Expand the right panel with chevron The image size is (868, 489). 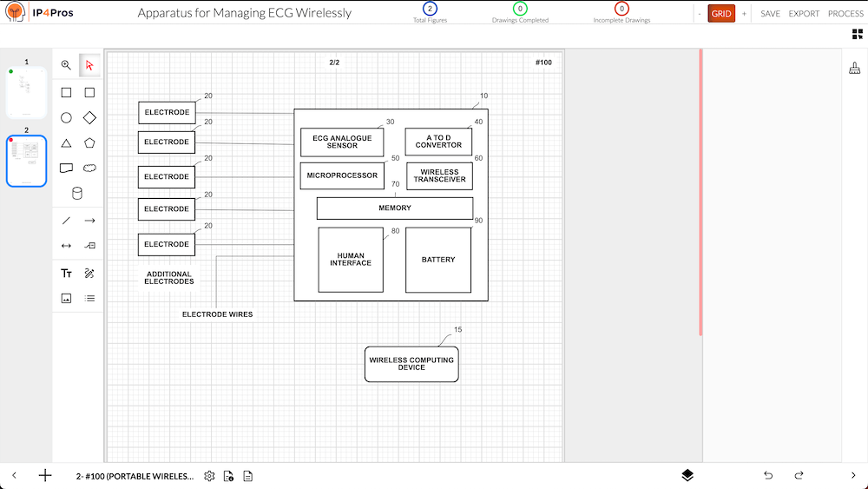853,475
